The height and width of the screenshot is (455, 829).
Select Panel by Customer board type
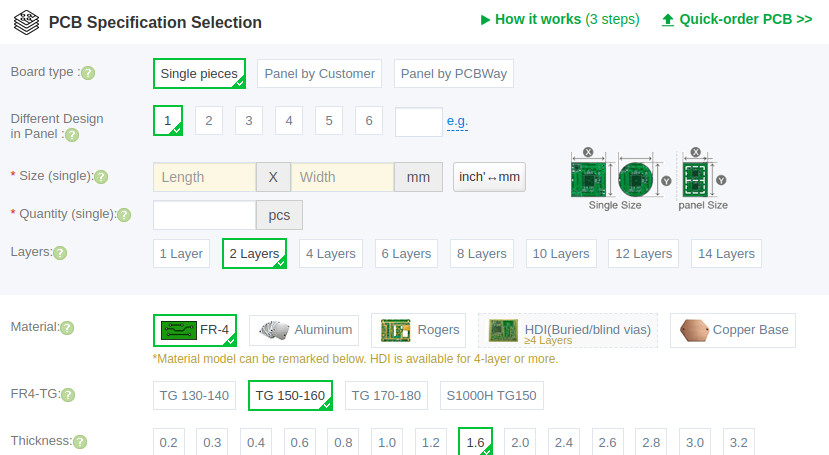click(319, 73)
